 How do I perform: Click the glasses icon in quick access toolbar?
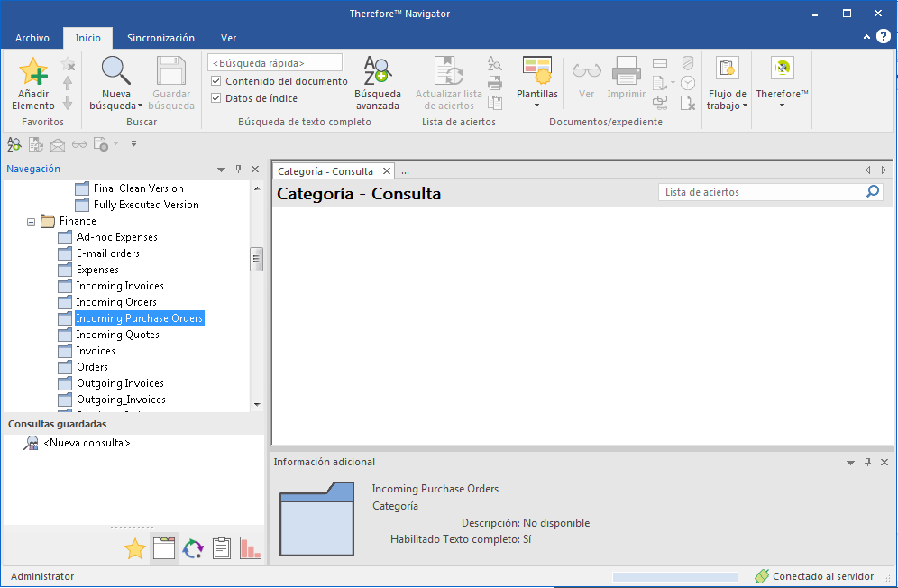tap(79, 144)
